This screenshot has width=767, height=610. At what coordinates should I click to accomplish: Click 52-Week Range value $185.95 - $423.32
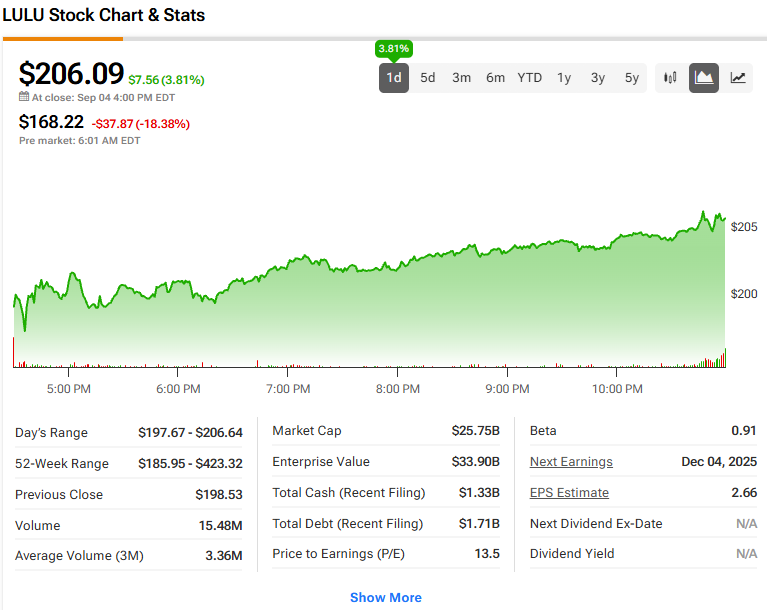pyautogui.click(x=190, y=463)
